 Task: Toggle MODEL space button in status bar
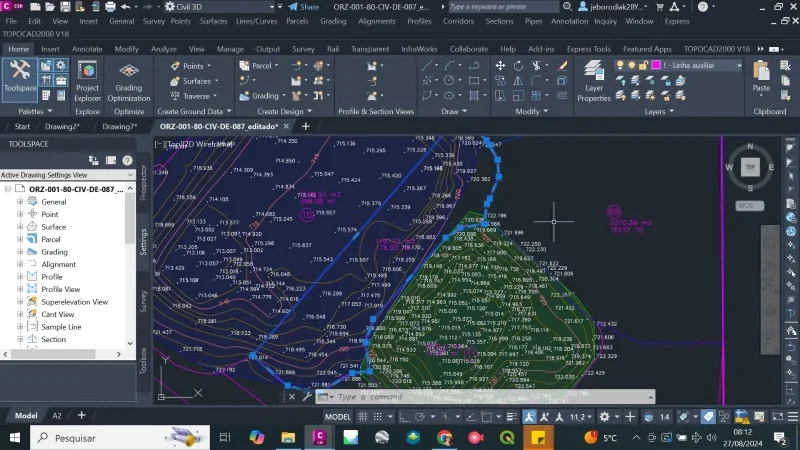coord(338,417)
